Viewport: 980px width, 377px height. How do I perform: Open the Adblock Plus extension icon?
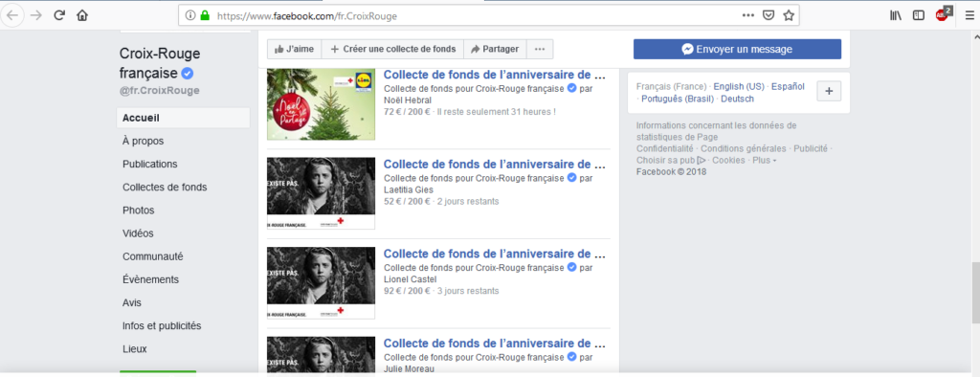943,15
